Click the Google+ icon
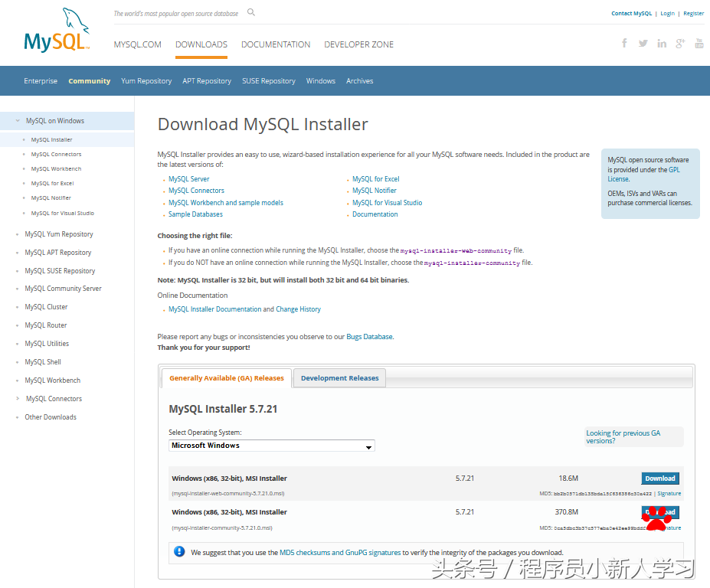This screenshot has height=588, width=710. 680,43
